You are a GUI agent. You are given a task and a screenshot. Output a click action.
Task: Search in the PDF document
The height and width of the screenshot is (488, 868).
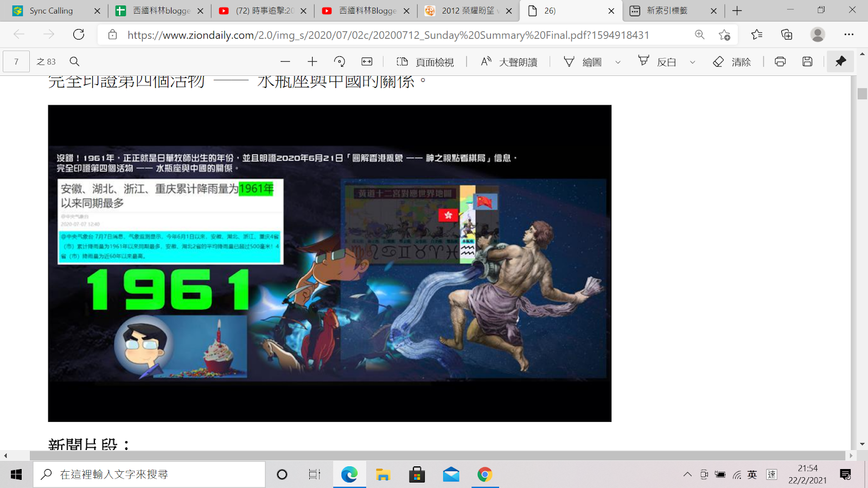click(x=75, y=62)
